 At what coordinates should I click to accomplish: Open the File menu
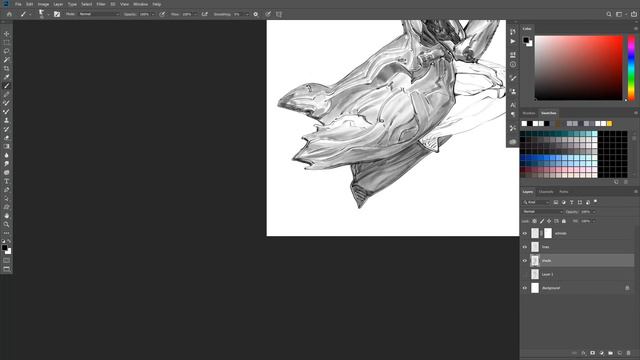tap(18, 4)
